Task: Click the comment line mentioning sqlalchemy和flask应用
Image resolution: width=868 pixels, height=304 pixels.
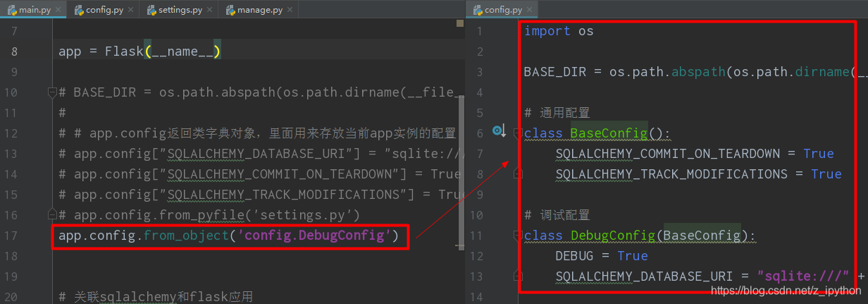Action: pos(156,297)
